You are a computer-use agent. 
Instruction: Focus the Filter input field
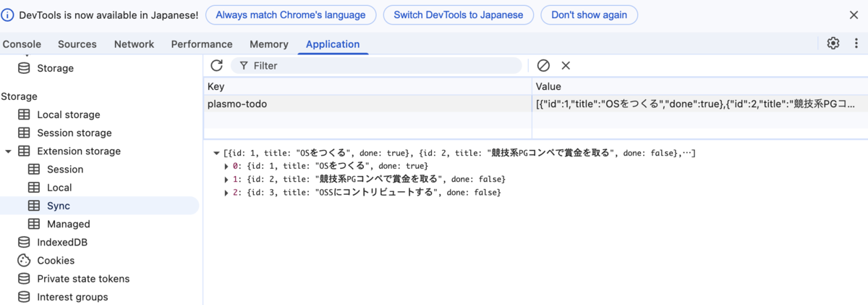tap(376, 65)
